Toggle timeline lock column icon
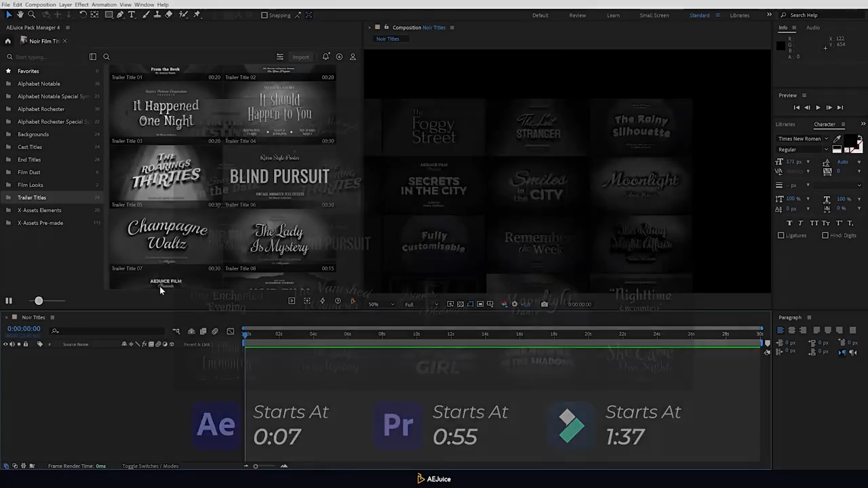Screen dimensions: 868x488 coord(26,344)
